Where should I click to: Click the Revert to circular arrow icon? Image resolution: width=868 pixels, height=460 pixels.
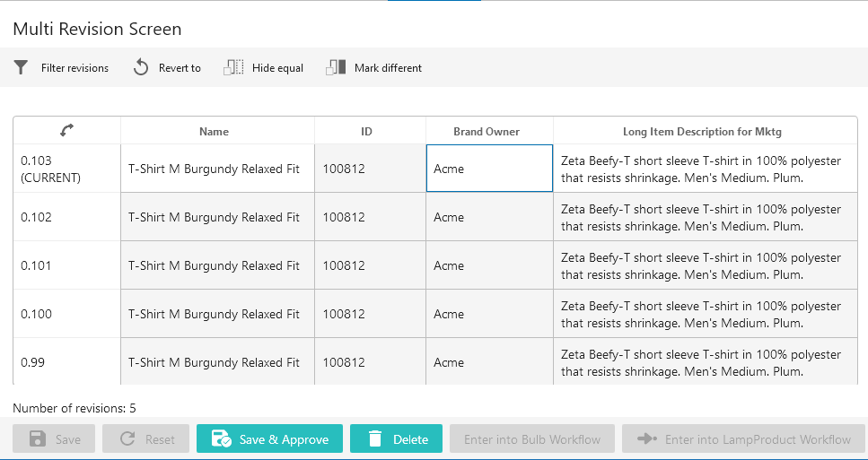[x=141, y=68]
